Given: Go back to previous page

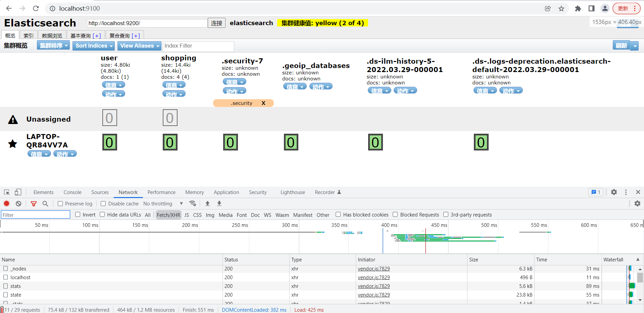Looking at the screenshot, I should click(x=9, y=8).
